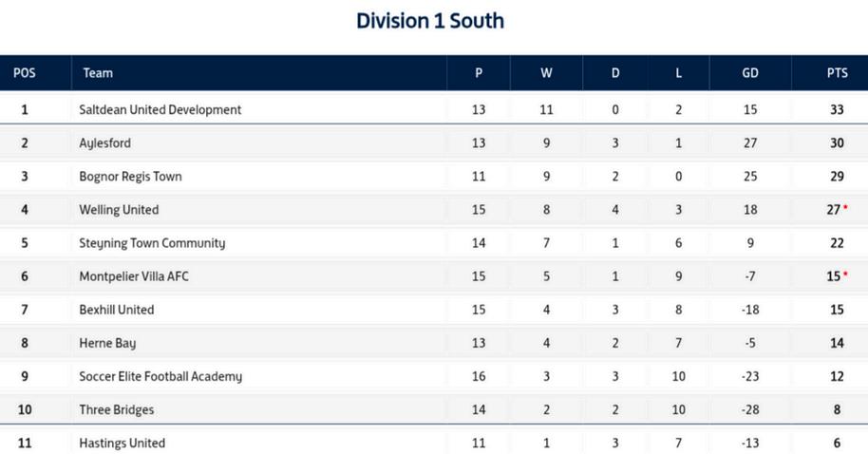Viewport: 868px width, 454px height.
Task: Sort table by PTS column header
Action: coord(836,73)
